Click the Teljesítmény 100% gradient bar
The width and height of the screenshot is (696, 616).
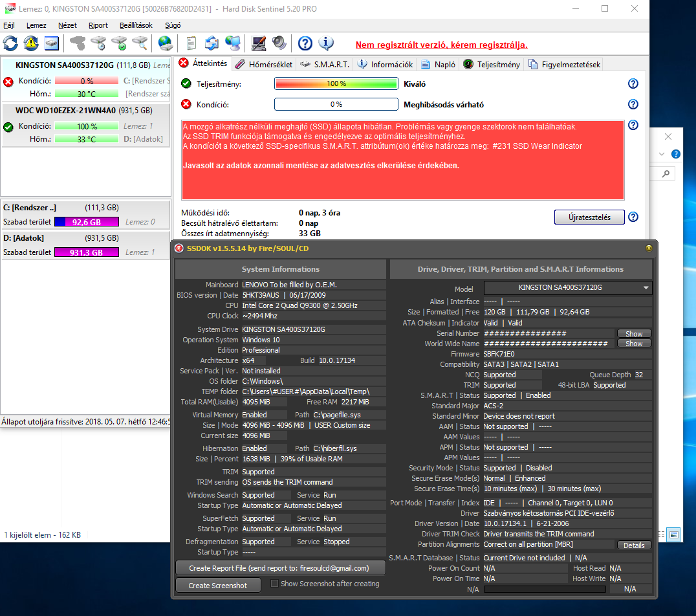pos(336,83)
